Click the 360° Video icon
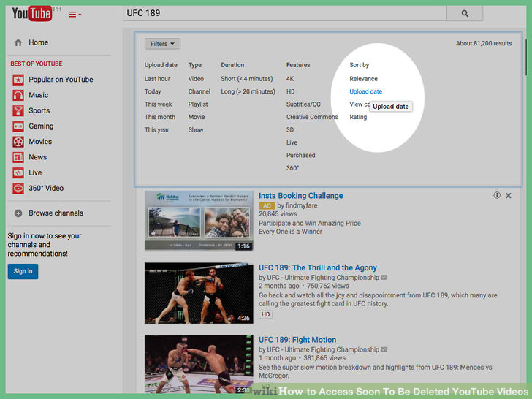 click(x=18, y=189)
